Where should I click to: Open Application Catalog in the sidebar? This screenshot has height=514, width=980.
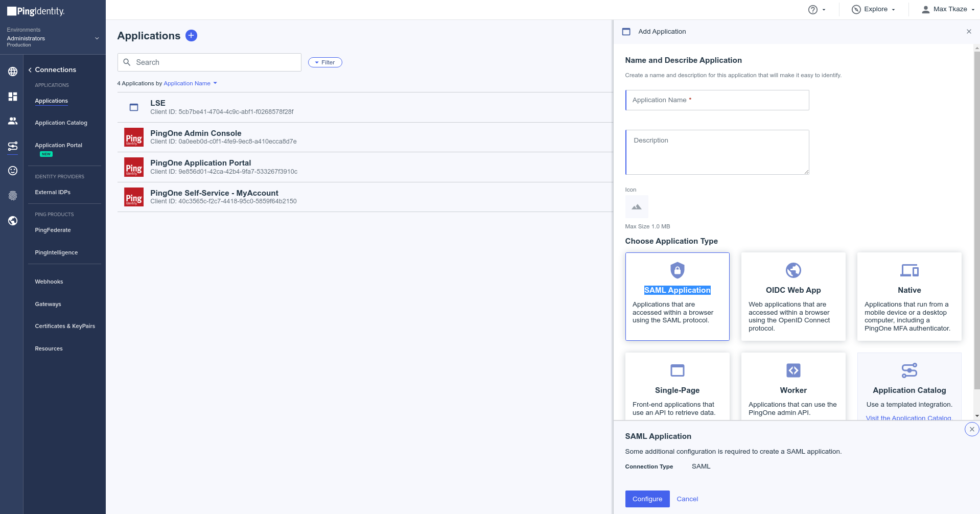[x=61, y=123]
